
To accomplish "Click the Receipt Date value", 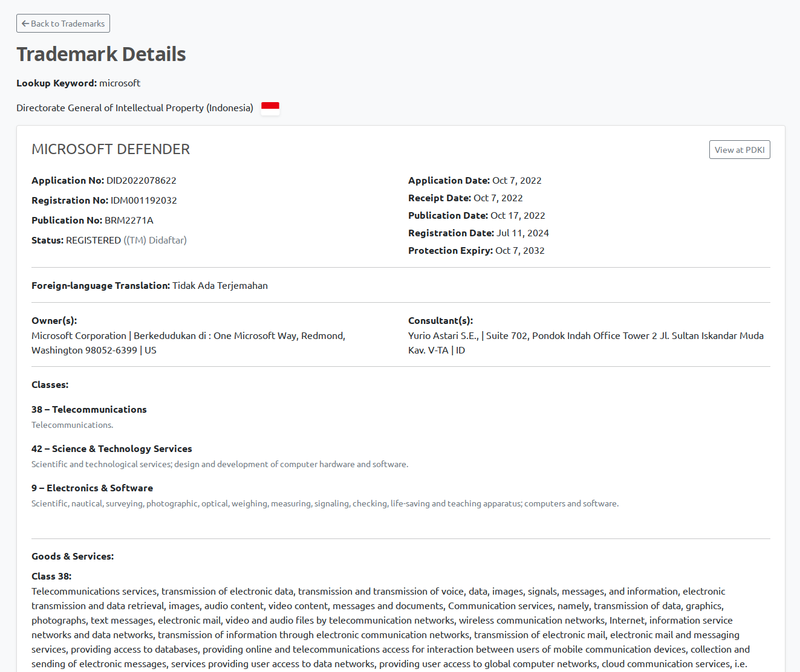I will 498,198.
